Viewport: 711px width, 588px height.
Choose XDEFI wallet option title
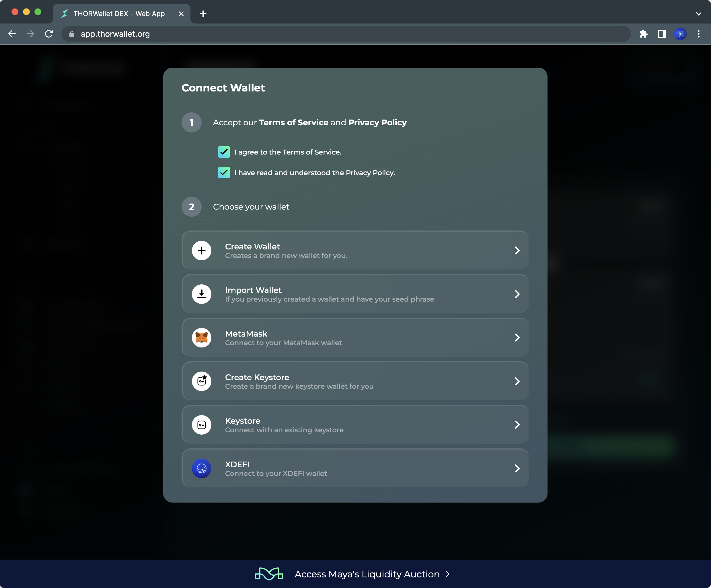pyautogui.click(x=237, y=464)
